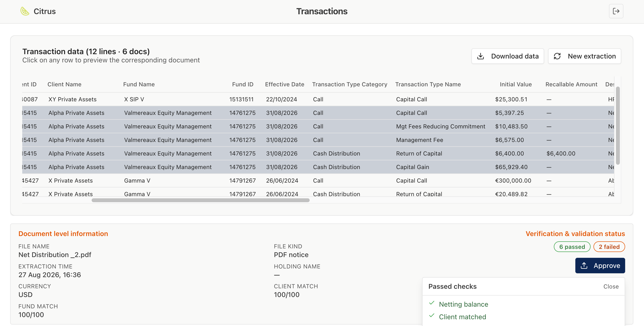The image size is (644, 326).
Task: Click the Citrus lemon logo icon
Action: click(x=25, y=11)
